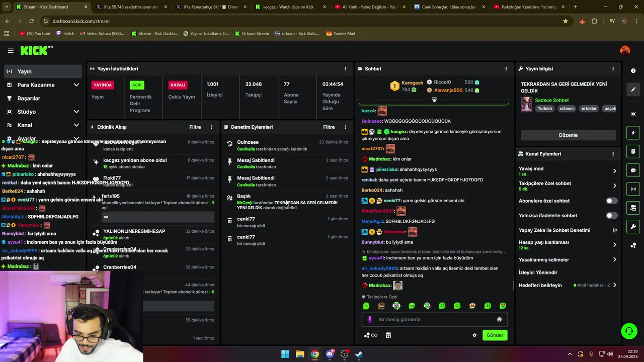Toggle the broadcast signal widget icon

633,189
